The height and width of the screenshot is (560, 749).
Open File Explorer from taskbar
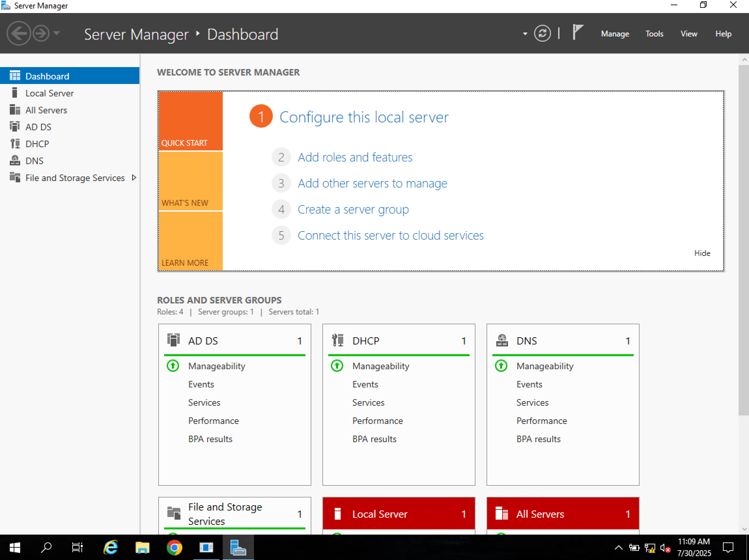pos(142,547)
